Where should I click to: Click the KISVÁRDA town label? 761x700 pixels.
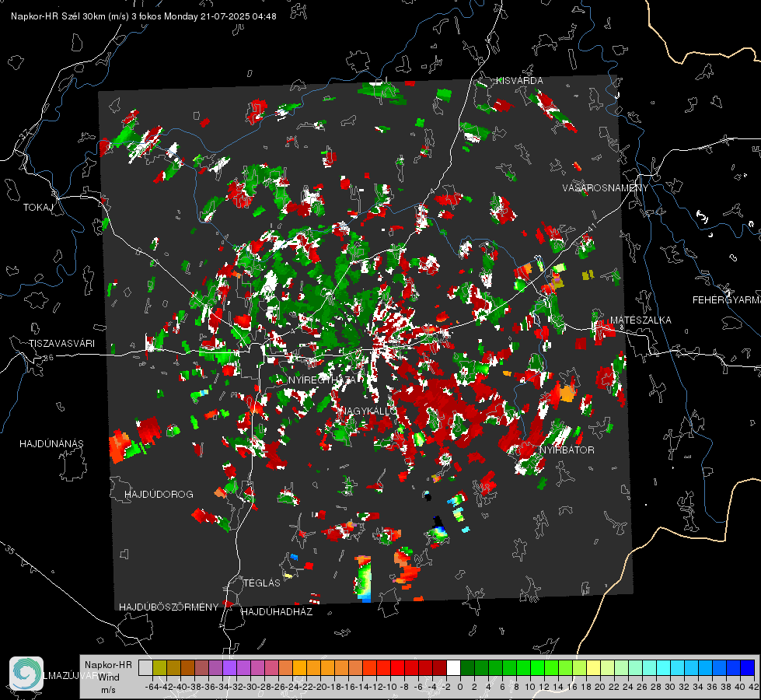[519, 81]
